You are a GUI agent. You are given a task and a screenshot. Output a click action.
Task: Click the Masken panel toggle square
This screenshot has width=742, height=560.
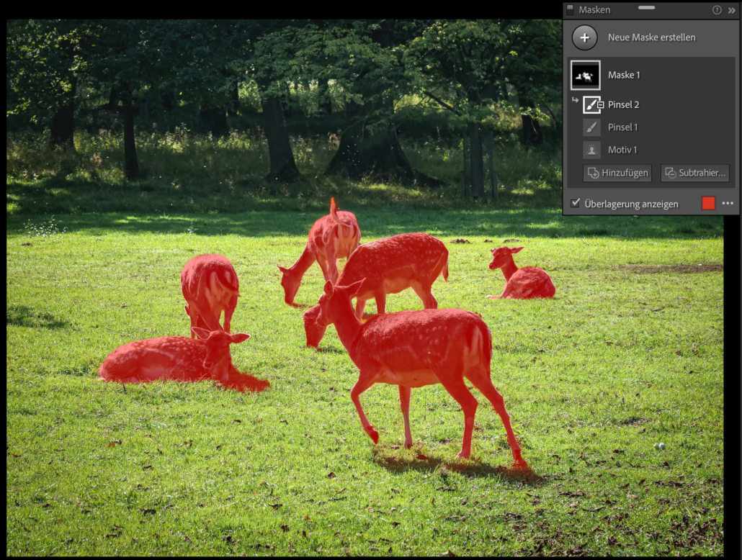click(x=571, y=9)
